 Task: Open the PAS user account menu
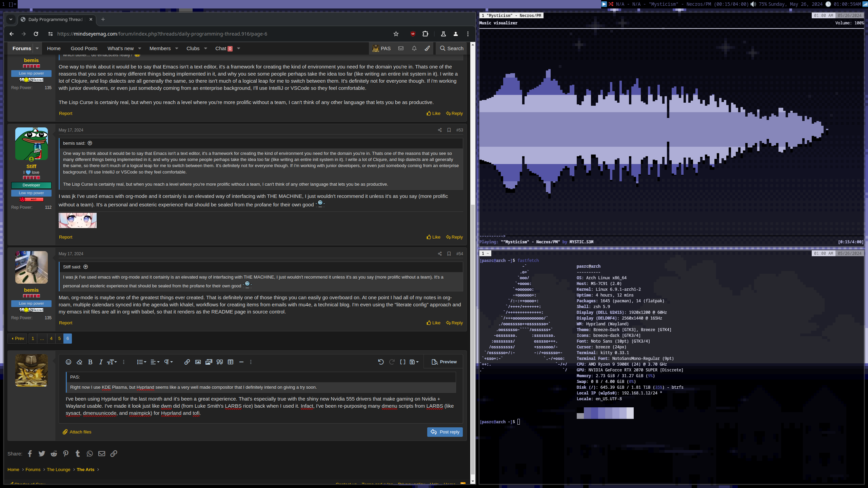(x=381, y=48)
